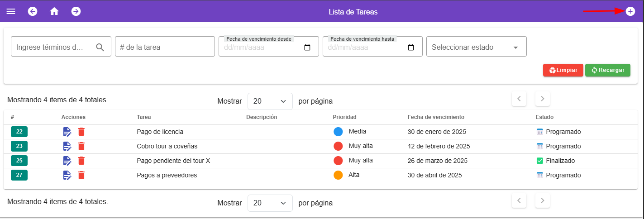
Task: Open calendar picker for vencimiento hasta
Action: [x=411, y=48]
